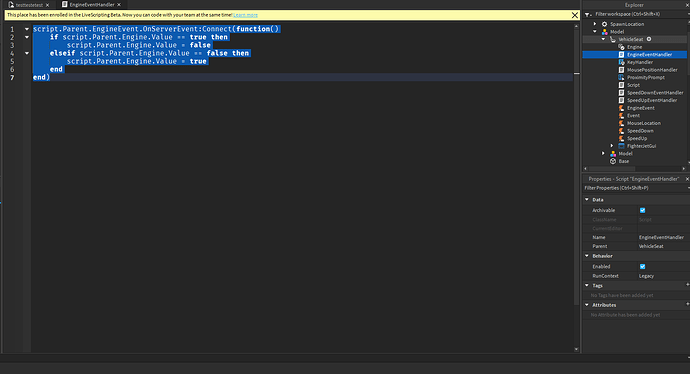Collapse the Behavior properties section
The height and width of the screenshot is (374, 690).
click(587, 256)
